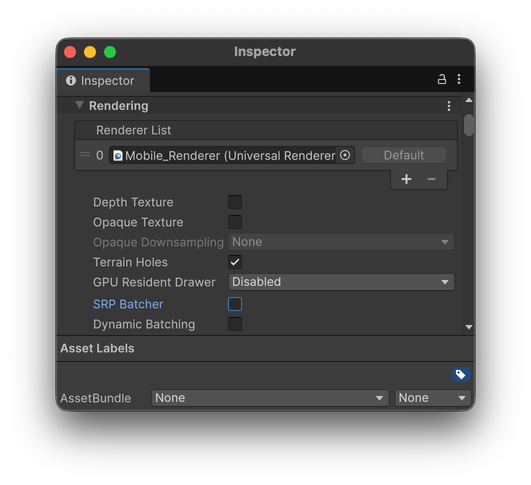This screenshot has height=485, width=531.
Task: Remove renderer with the minus icon
Action: pyautogui.click(x=431, y=179)
